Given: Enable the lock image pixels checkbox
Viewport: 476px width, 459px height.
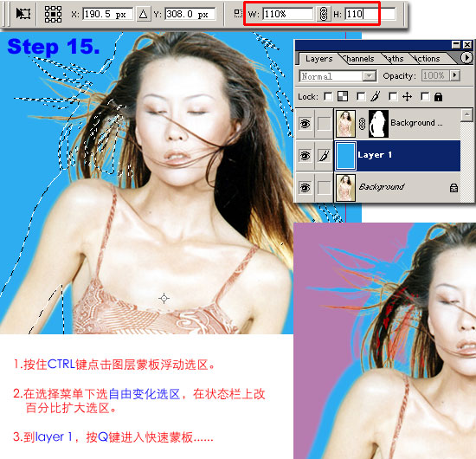Looking at the screenshot, I should [361, 97].
